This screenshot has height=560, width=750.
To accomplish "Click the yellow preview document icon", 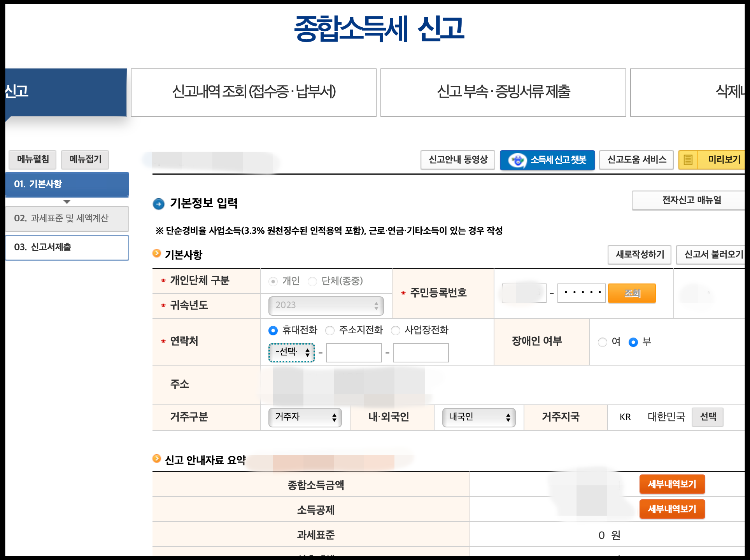I will click(x=688, y=160).
